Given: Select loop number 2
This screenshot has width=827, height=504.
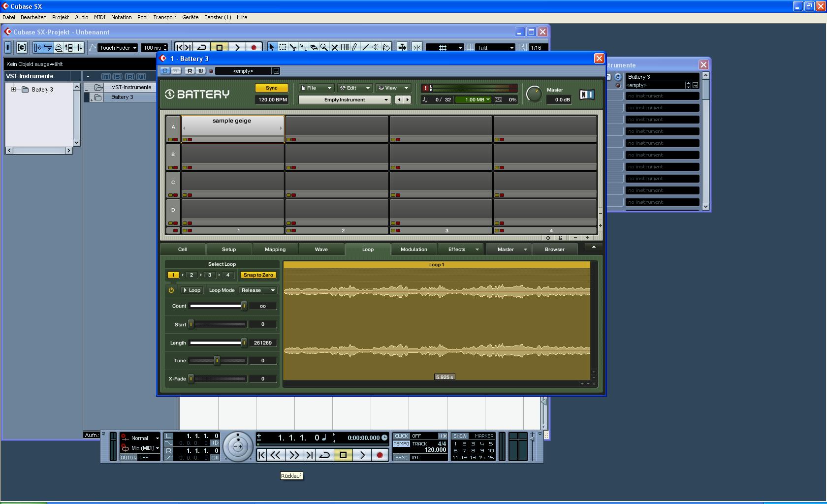Looking at the screenshot, I should pyautogui.click(x=191, y=275).
